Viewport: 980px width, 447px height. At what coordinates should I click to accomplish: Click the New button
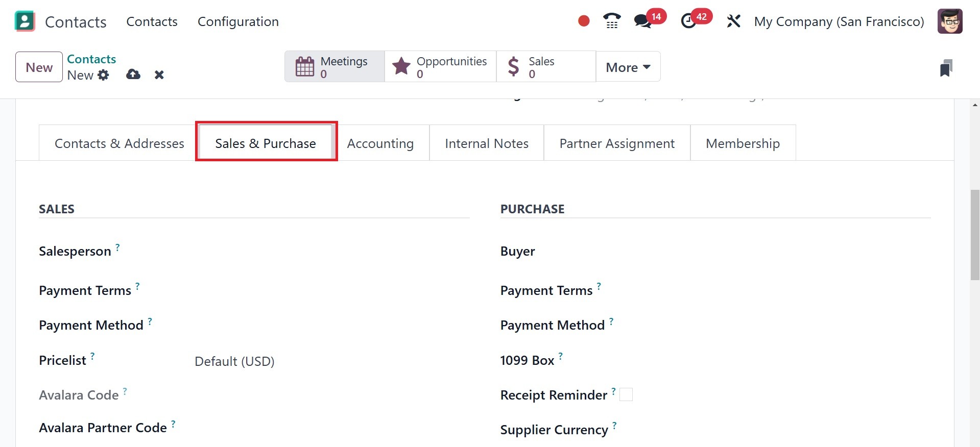point(39,67)
